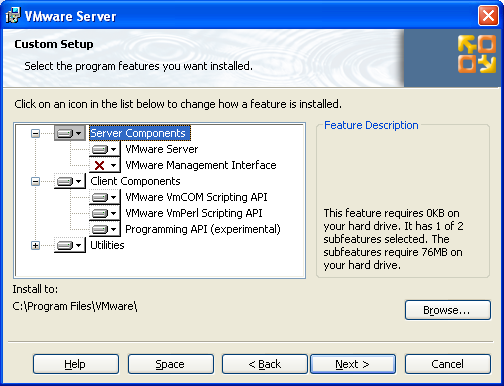Close the VMware Server installer window
Screen dimensions: 504x386
[488, 16]
